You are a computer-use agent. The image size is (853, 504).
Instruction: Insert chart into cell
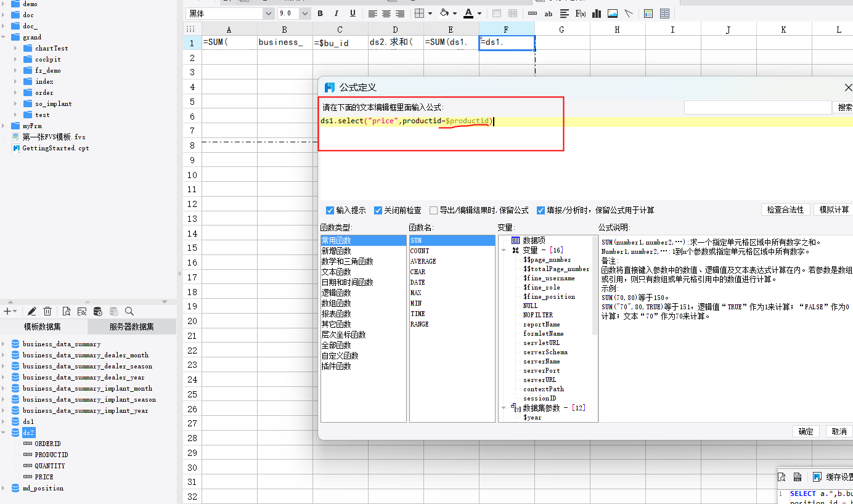tap(597, 14)
